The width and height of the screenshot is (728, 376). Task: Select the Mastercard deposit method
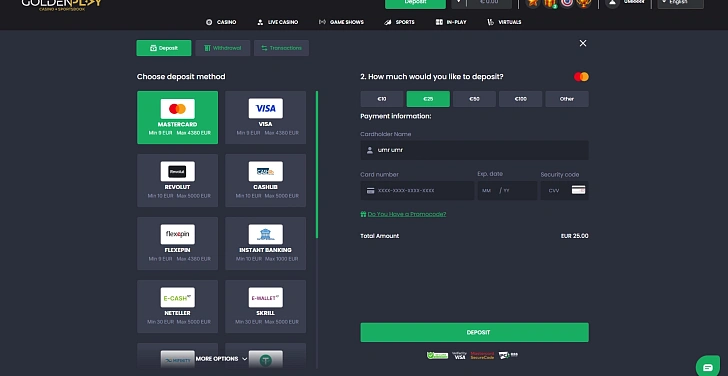tap(177, 117)
